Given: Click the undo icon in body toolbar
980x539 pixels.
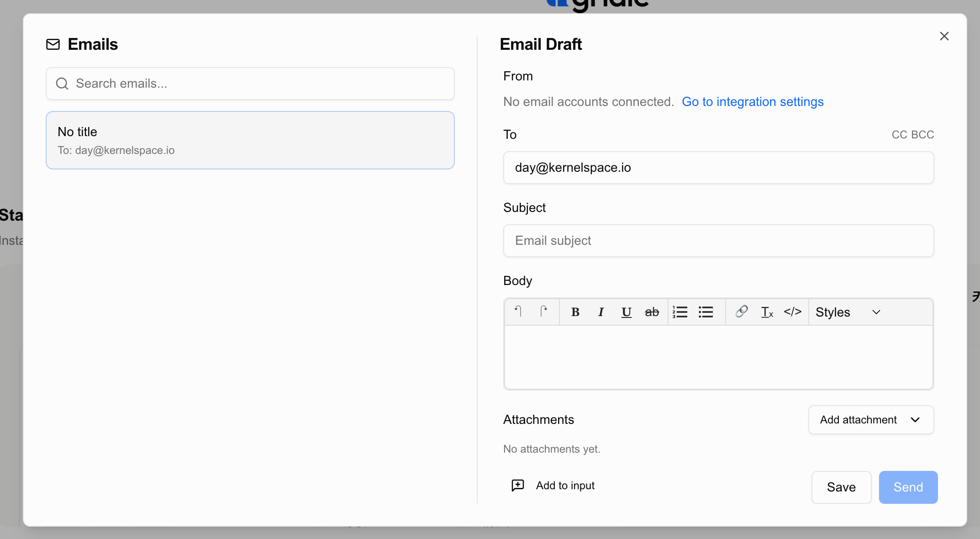Looking at the screenshot, I should click(518, 312).
